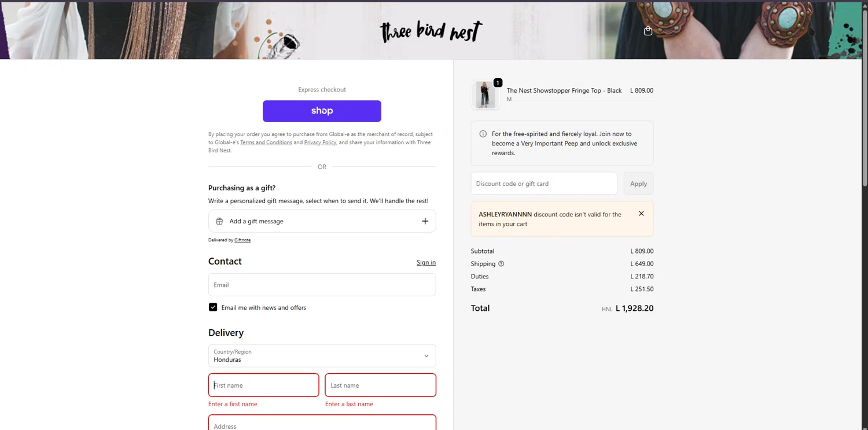The image size is (868, 430).
Task: Click the shipping help question mark icon
Action: tap(501, 264)
